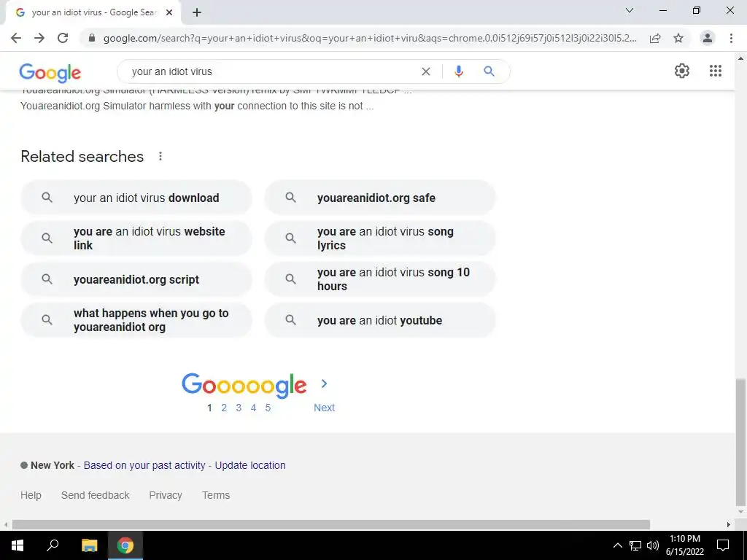Open Windows taskbar search
747x560 pixels.
pyautogui.click(x=53, y=545)
